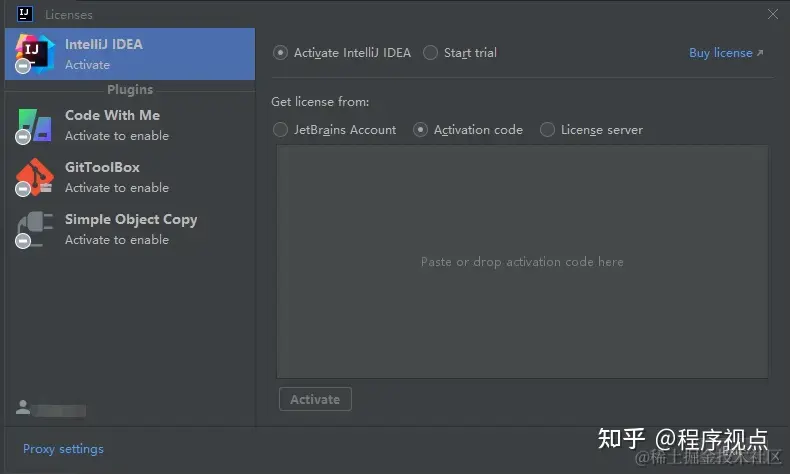Select GitToolBox in plugins list
This screenshot has height=474, width=790.
coord(130,177)
